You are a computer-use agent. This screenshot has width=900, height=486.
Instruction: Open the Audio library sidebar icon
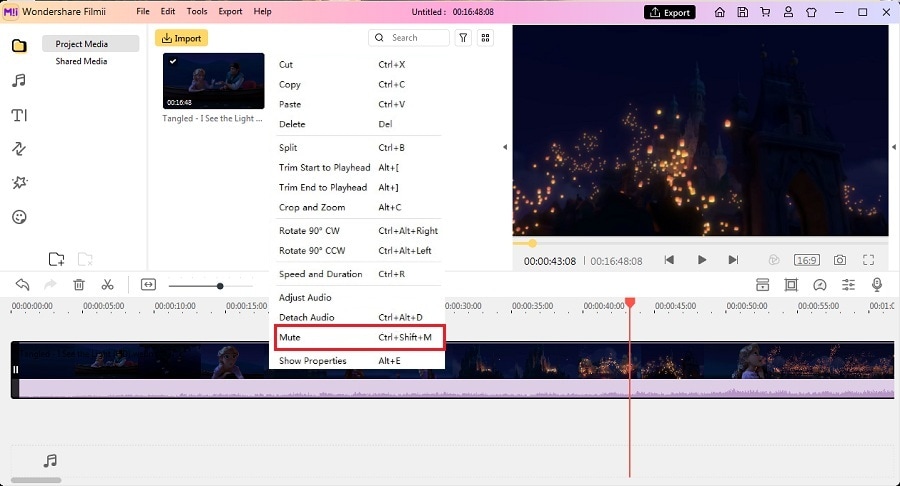19,80
